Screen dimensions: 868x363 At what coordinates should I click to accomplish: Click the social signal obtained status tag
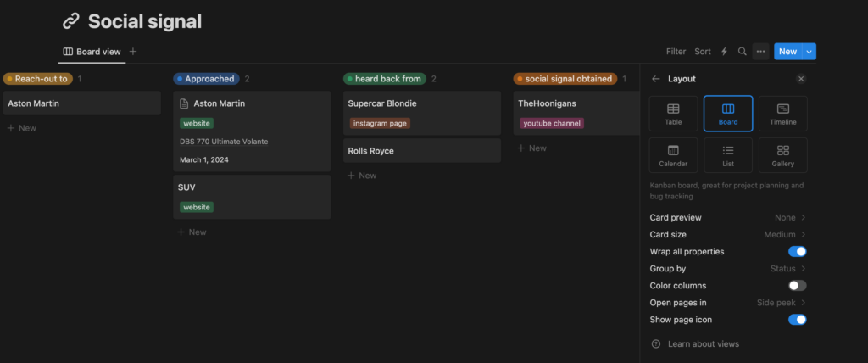coord(565,79)
